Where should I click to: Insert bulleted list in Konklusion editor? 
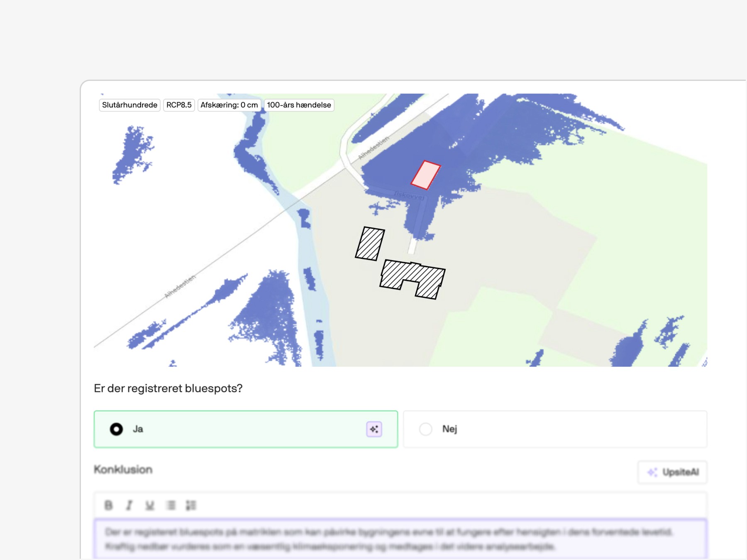point(171,505)
